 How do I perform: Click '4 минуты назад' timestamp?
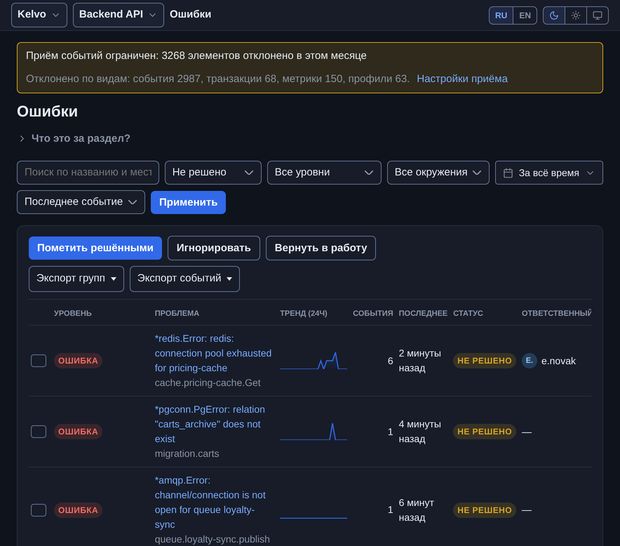[x=420, y=431]
